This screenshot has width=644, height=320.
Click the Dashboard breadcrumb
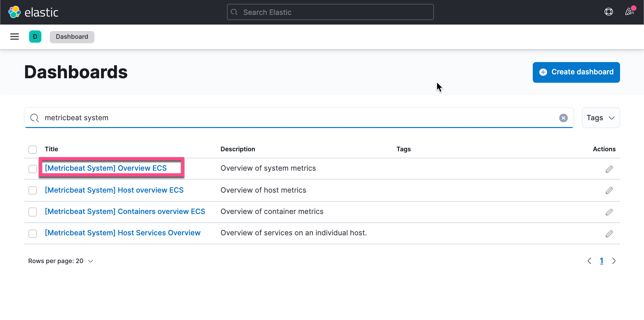pyautogui.click(x=72, y=37)
